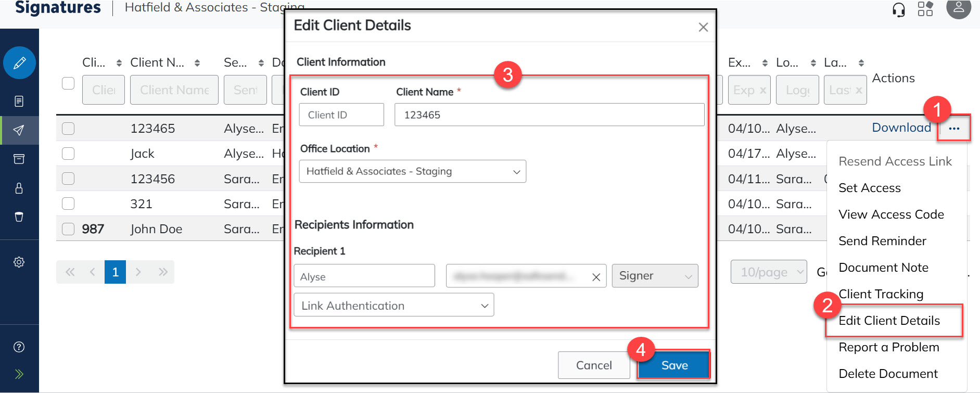Click the three-dots actions icon for first row

[953, 129]
